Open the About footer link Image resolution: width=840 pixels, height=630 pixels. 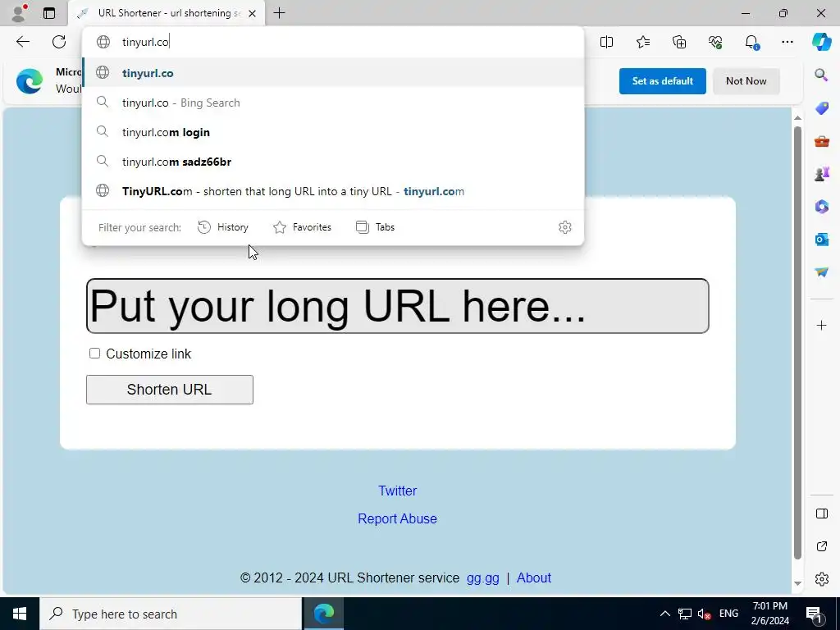coord(533,577)
